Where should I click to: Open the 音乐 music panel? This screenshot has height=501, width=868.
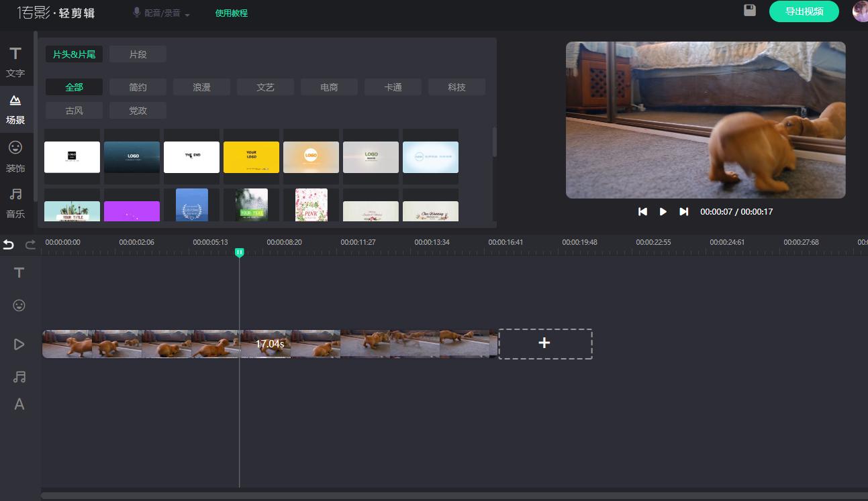[15, 203]
